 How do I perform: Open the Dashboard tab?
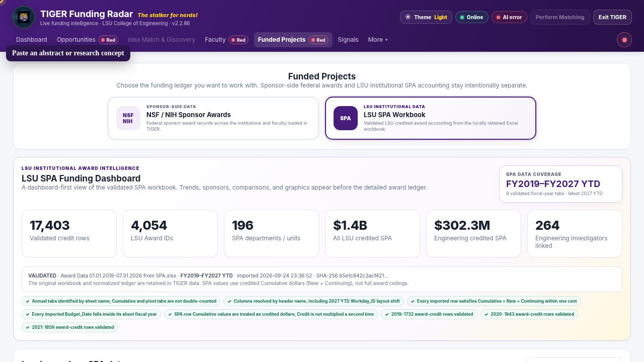pos(32,40)
